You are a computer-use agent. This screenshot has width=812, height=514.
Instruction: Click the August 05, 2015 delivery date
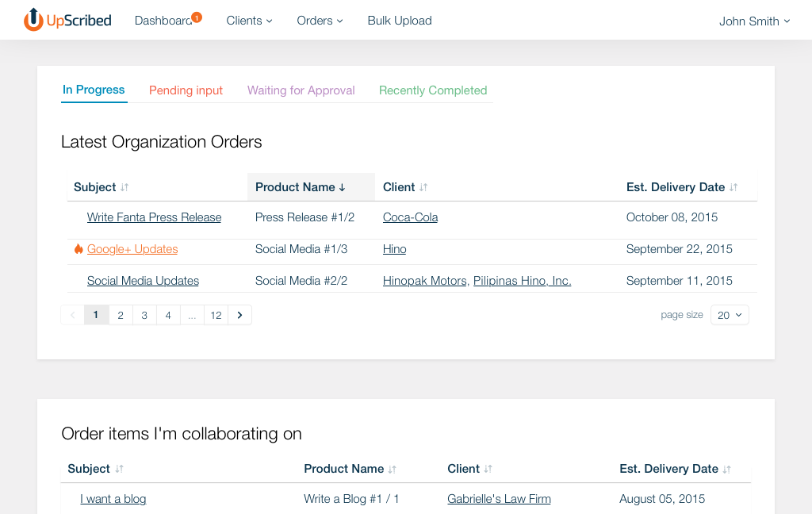[x=662, y=499]
